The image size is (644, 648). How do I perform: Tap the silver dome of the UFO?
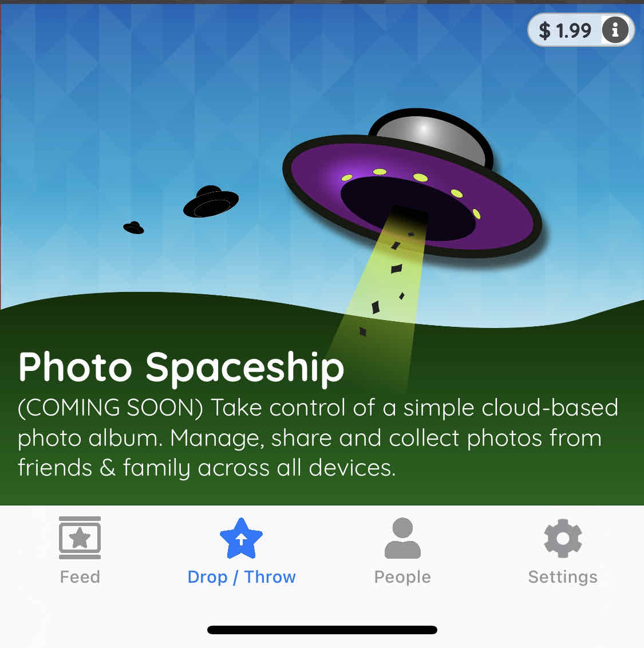tap(430, 136)
